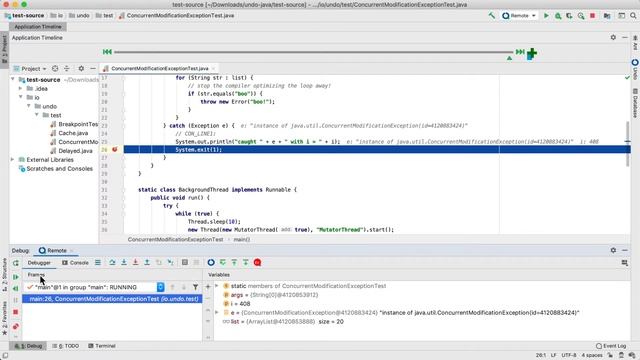640x360 pixels.
Task: Click Force Step Into red icon
Action: point(135,262)
